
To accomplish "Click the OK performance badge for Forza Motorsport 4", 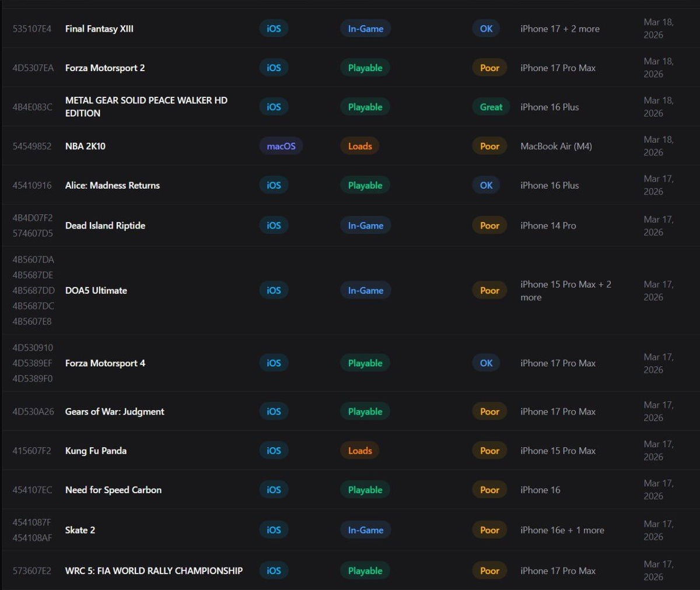I will point(486,363).
